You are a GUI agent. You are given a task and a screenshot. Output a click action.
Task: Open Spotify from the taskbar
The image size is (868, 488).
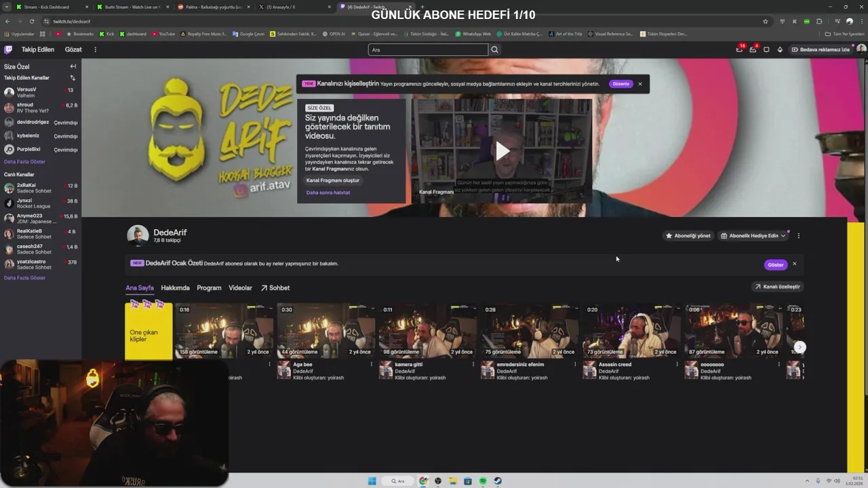(483, 481)
